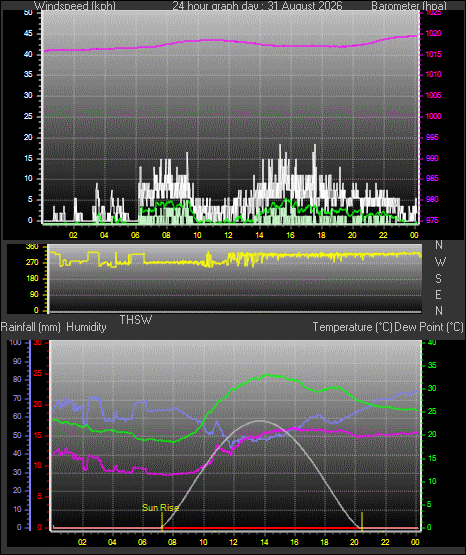Screen dimensions: 466x555
Task: Click the 1020 barometer scale value
Action: pyautogui.click(x=433, y=33)
